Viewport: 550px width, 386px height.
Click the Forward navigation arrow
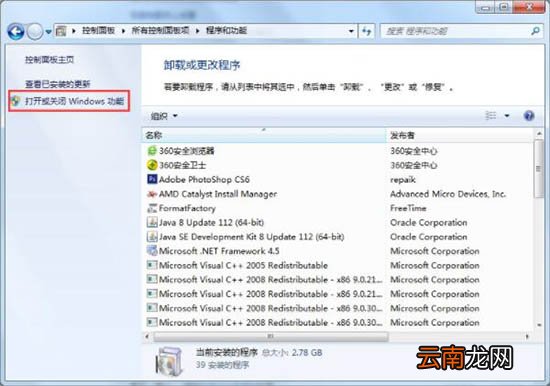(35, 32)
